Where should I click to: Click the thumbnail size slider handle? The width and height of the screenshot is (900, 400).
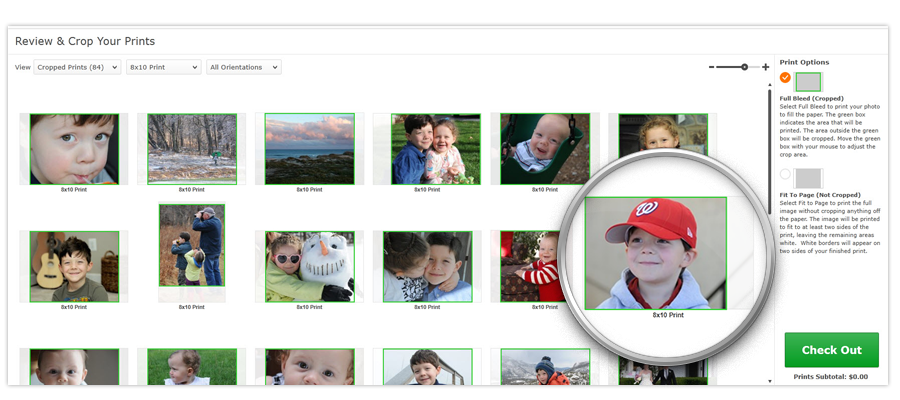(x=744, y=67)
